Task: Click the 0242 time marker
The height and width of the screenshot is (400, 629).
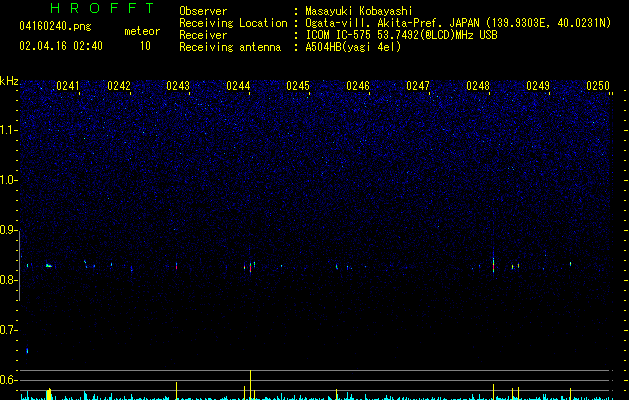Action: pos(119,86)
